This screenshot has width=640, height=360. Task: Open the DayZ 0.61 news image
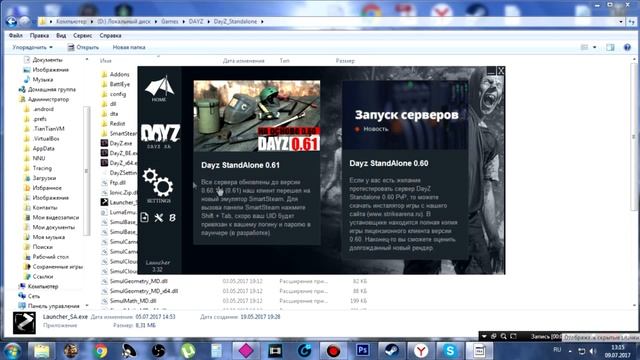coord(257,116)
